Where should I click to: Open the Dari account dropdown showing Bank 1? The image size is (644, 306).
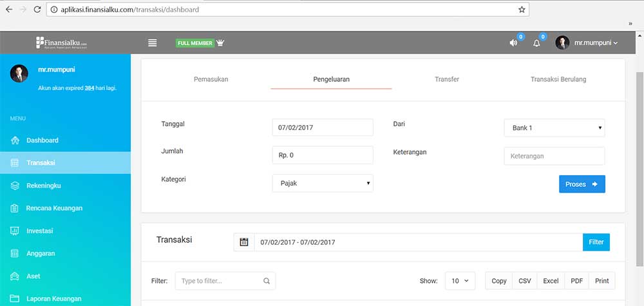click(554, 128)
